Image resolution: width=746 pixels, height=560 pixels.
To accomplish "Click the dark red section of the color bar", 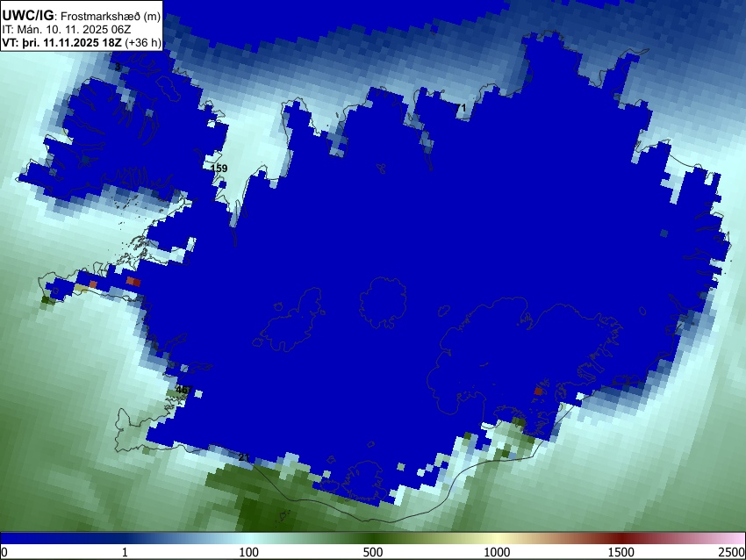I will pyautogui.click(x=621, y=539).
